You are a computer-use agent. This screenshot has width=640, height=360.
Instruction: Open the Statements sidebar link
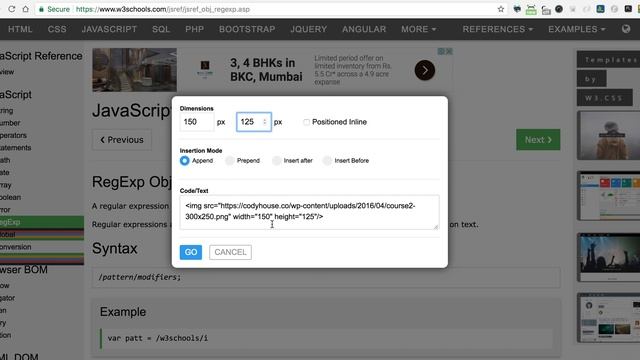click(x=16, y=147)
